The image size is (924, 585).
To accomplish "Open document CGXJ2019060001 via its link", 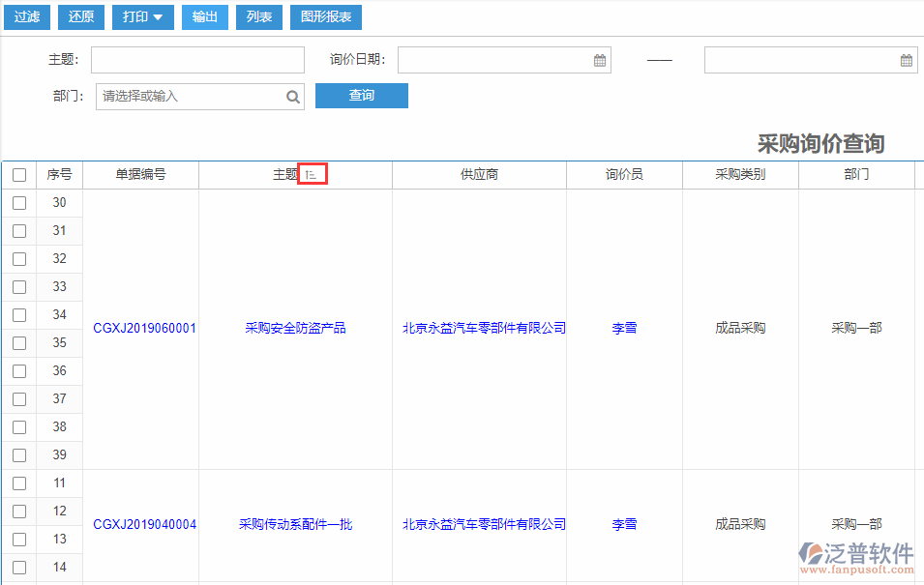I will [x=143, y=327].
